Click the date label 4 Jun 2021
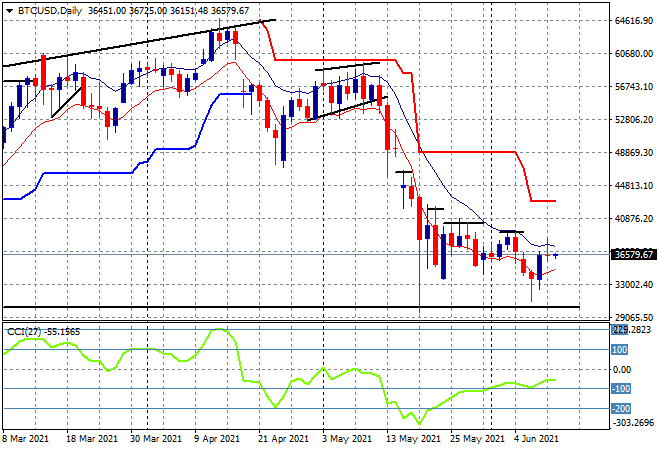The height and width of the screenshot is (450, 660). 536,439
